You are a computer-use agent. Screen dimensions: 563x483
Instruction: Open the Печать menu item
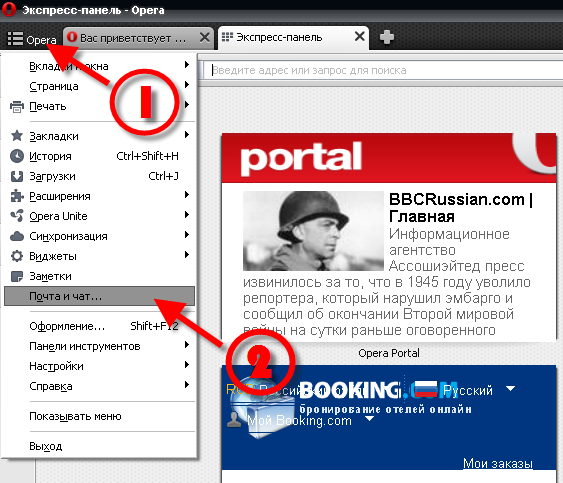[100, 106]
